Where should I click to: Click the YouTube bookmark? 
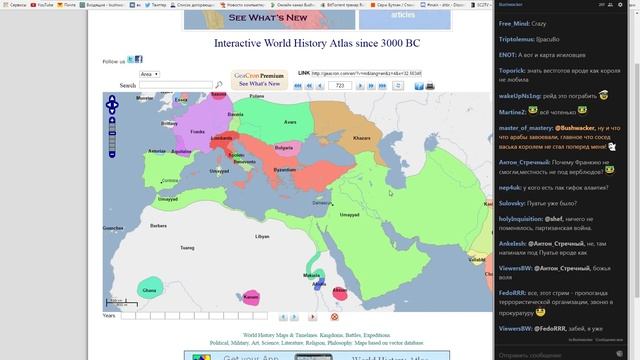point(42,5)
